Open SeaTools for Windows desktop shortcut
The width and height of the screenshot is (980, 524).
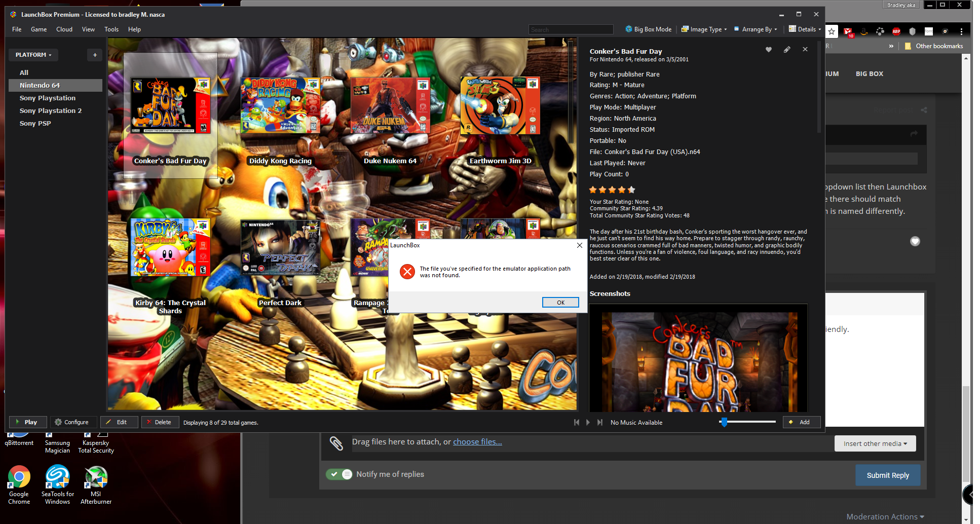[58, 485]
